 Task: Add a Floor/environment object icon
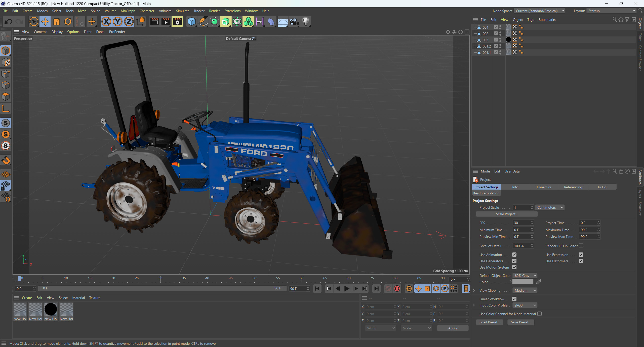pos(283,22)
